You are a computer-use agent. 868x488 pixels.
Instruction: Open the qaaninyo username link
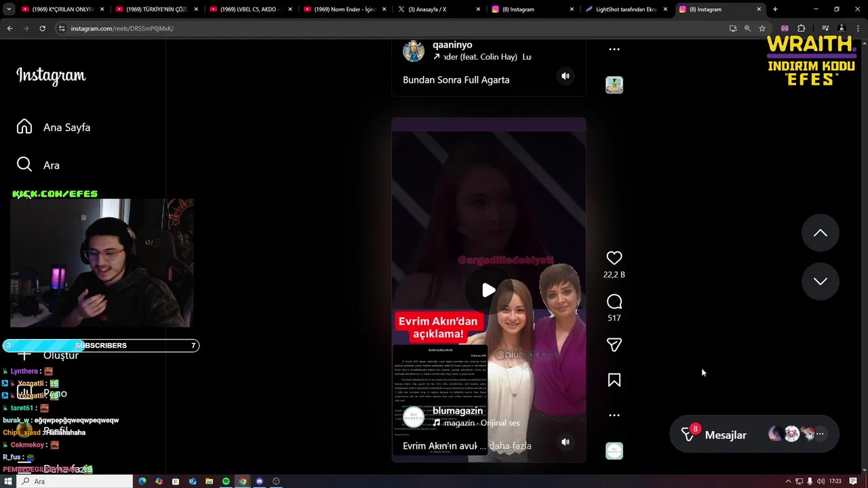(452, 45)
